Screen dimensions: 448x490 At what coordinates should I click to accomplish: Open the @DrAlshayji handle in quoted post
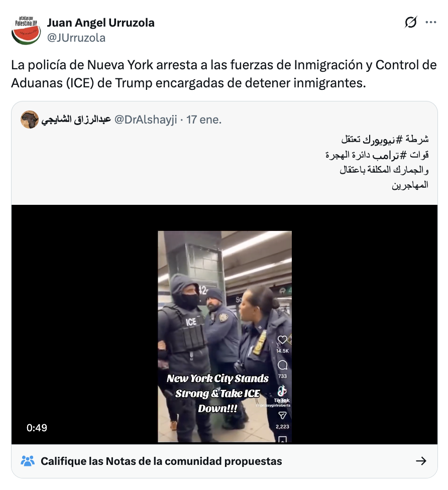coord(146,119)
